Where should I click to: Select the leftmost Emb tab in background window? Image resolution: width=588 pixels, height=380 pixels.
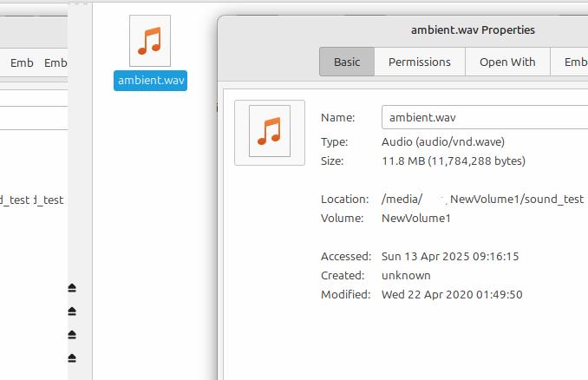pos(22,62)
